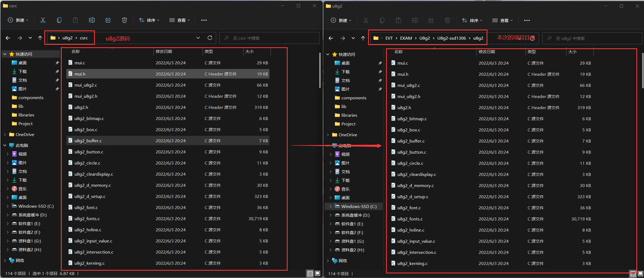Image resolution: width=644 pixels, height=278 pixels.
Task: Select 资料盘2 (H:) in u8g2 sidebar
Action: point(353,250)
